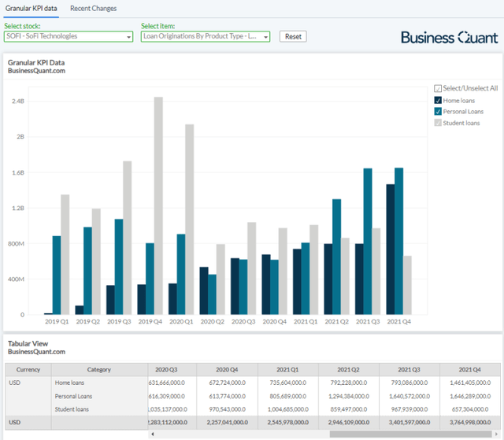Enable the Student loans legend checkbox

point(438,123)
